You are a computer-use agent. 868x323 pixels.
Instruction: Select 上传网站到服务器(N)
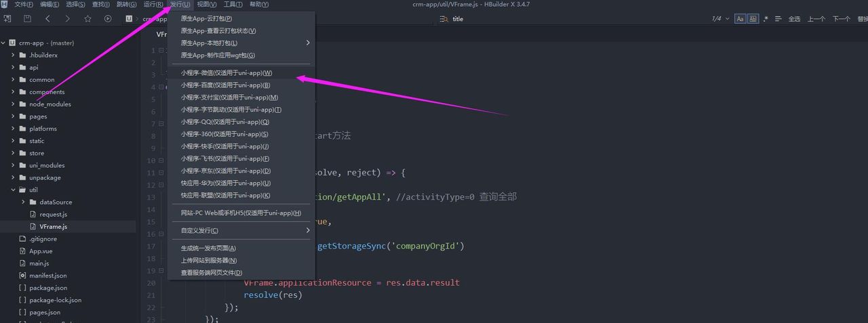click(x=241, y=260)
